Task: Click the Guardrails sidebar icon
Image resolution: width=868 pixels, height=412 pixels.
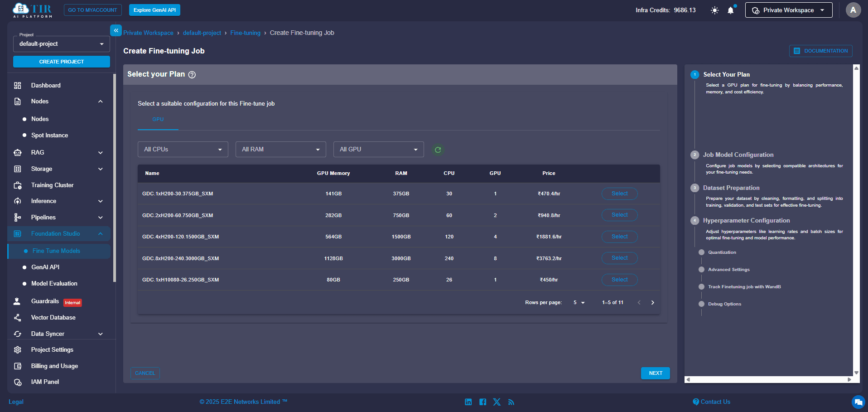Action: click(18, 301)
